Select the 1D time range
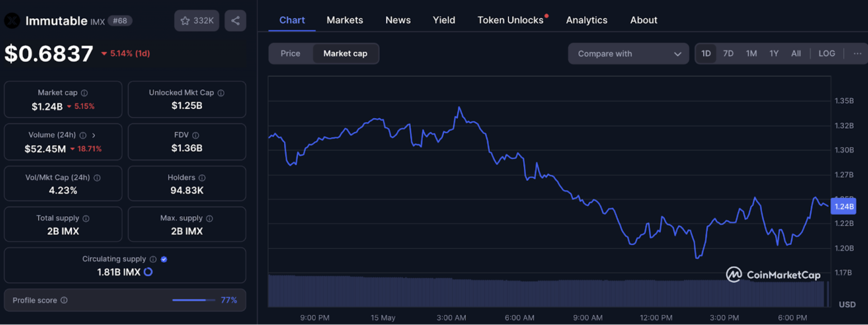The width and height of the screenshot is (868, 325). click(x=706, y=53)
